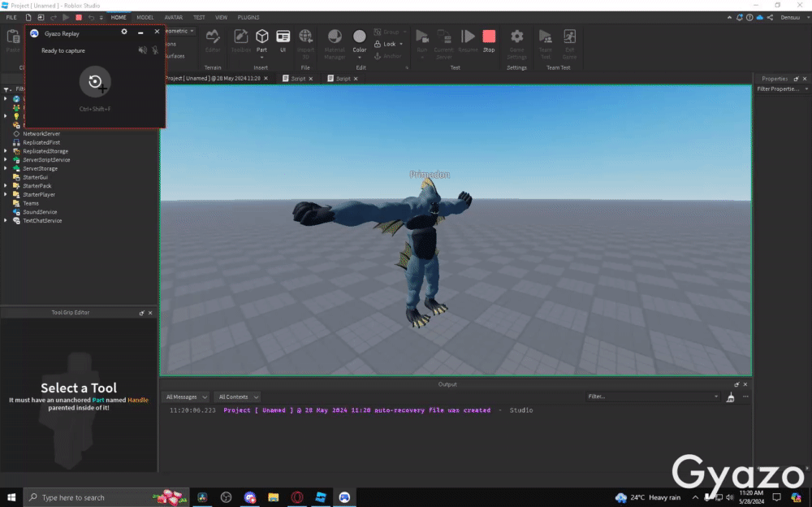The image size is (812, 507).
Task: Open the notifications bell icon
Action: [x=740, y=18]
